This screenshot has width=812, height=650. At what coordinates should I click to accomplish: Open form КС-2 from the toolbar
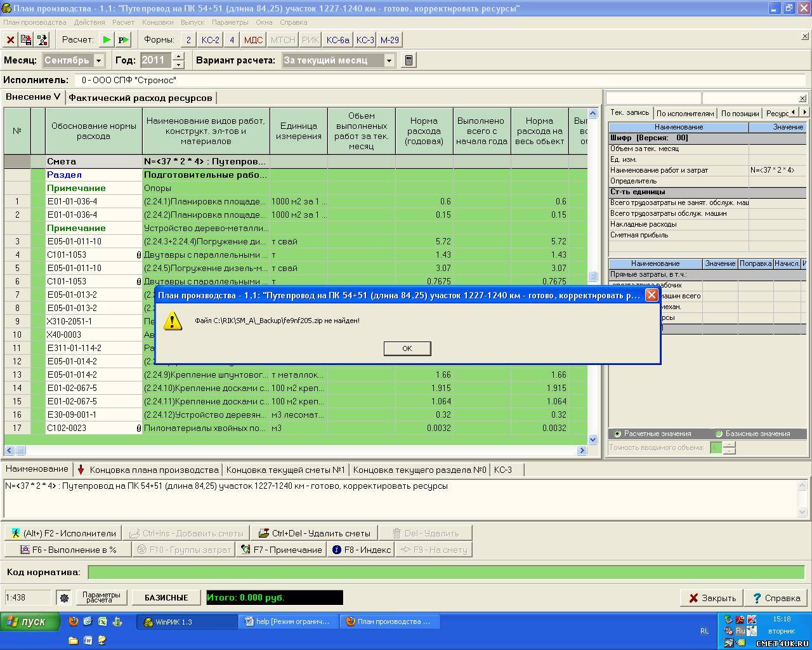[x=210, y=40]
